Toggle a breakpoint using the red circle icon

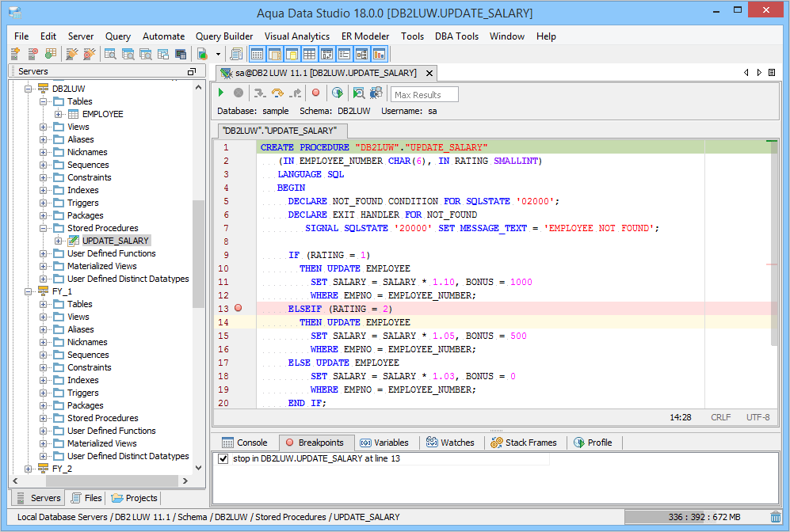316,93
